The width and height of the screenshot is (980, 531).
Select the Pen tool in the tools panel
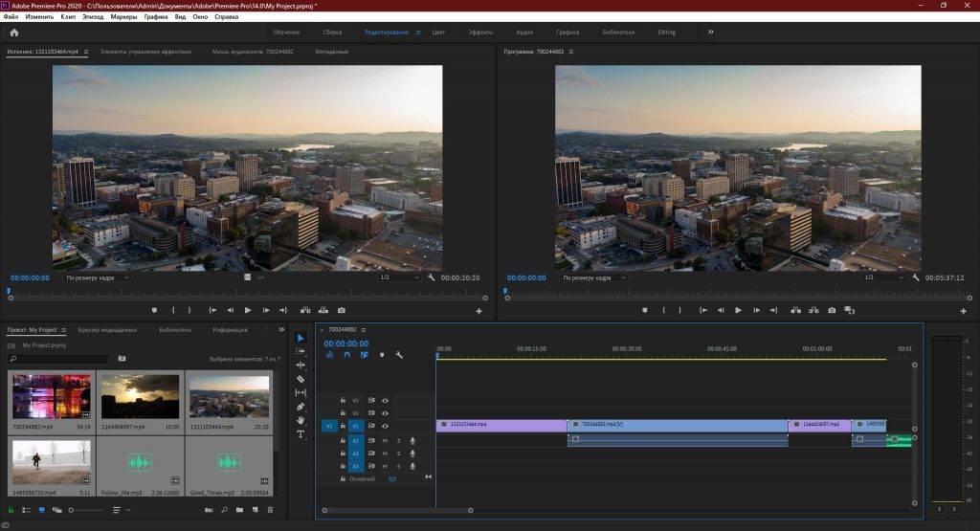pos(301,407)
